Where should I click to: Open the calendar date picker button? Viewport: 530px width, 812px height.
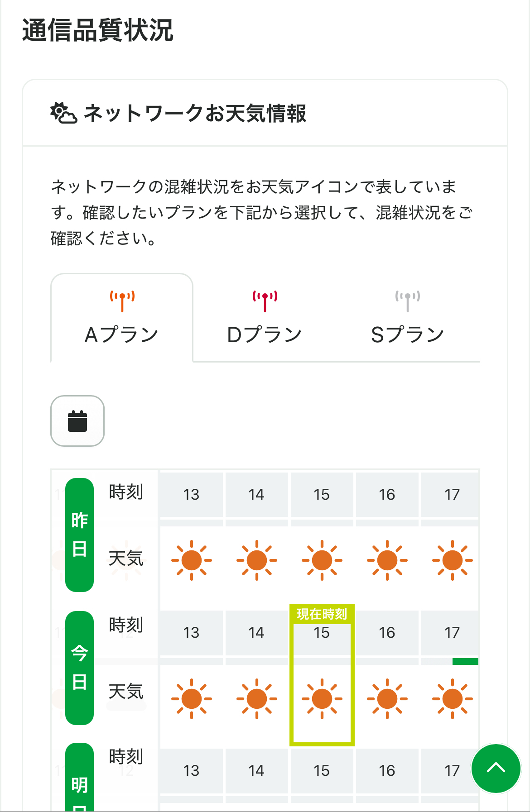(77, 421)
